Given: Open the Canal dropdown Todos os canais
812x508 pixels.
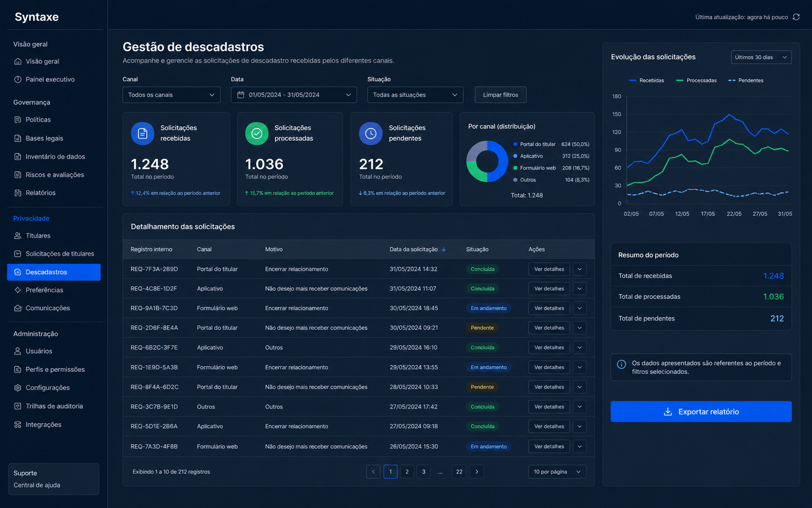Looking at the screenshot, I should pos(172,95).
